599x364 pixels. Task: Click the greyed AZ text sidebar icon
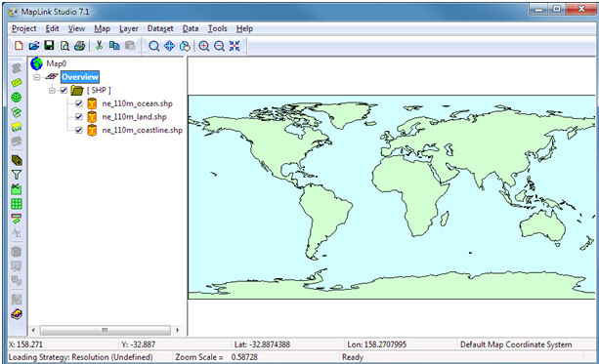point(16,233)
